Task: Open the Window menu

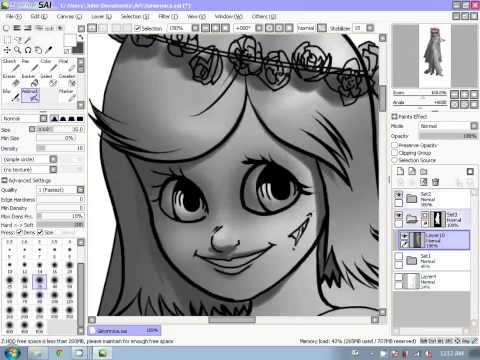Action: click(228, 17)
